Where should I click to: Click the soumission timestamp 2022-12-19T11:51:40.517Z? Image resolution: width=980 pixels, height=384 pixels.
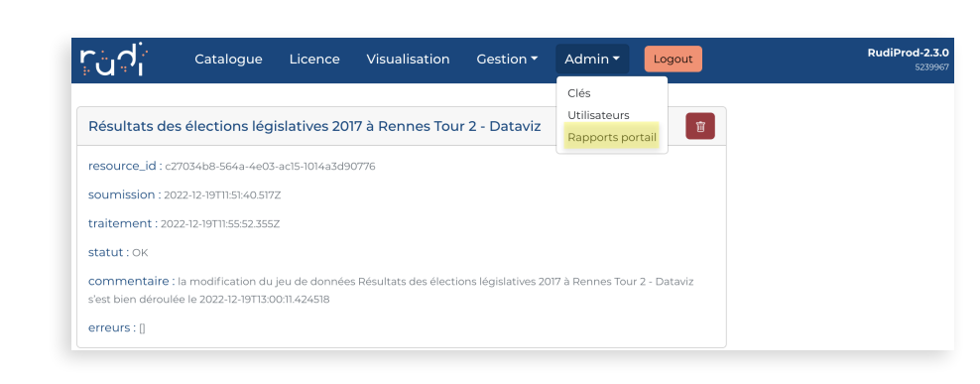pyautogui.click(x=222, y=195)
